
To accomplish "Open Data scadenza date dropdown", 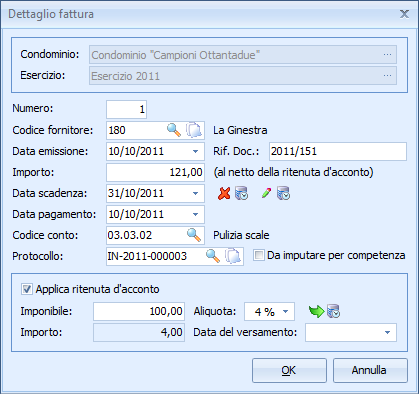I will tap(196, 193).
